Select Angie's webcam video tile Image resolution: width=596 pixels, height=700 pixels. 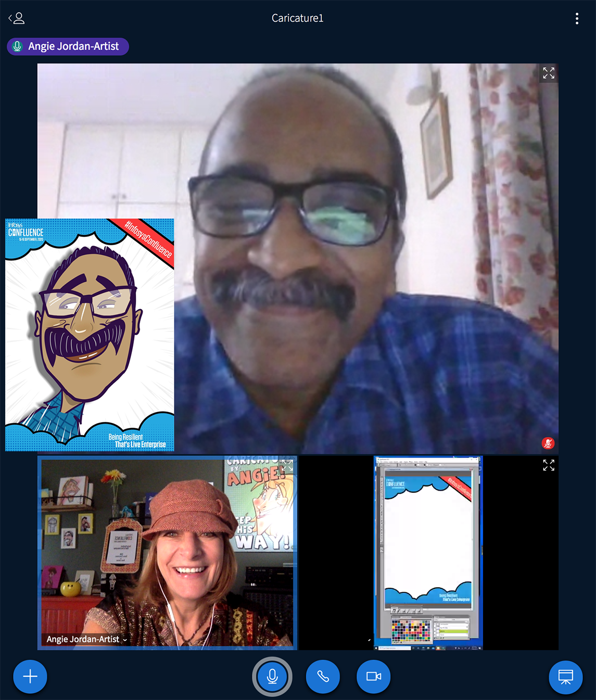tap(167, 553)
